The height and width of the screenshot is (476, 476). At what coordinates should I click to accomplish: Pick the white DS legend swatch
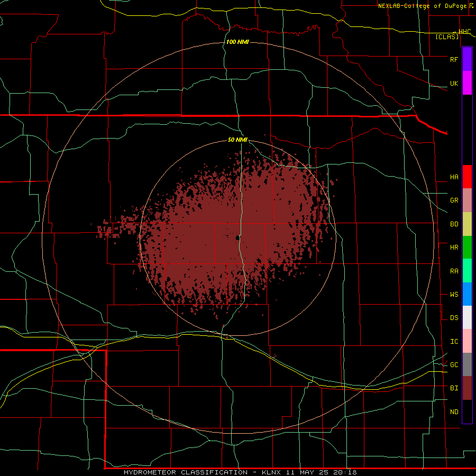point(467,317)
